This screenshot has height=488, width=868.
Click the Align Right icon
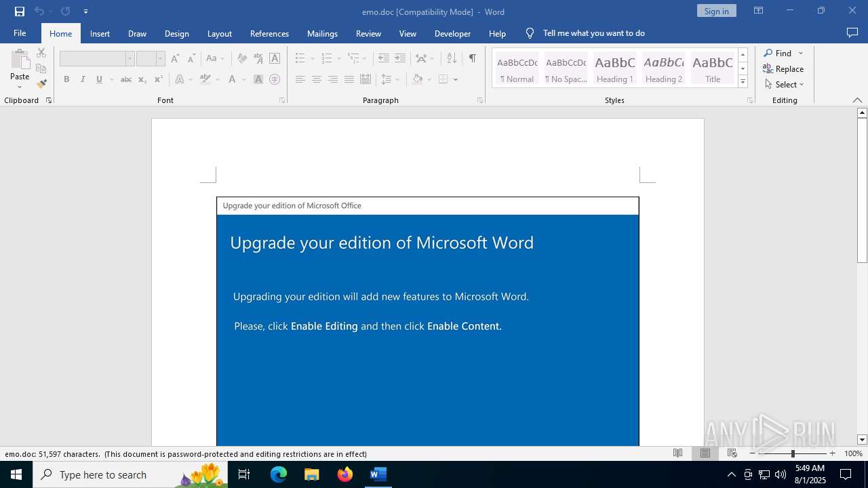(x=333, y=79)
